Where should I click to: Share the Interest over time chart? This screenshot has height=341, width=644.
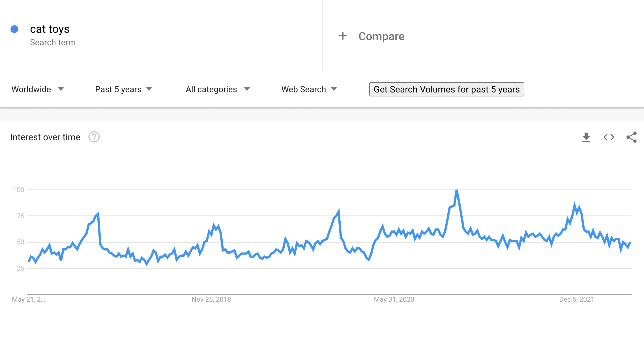coord(632,137)
